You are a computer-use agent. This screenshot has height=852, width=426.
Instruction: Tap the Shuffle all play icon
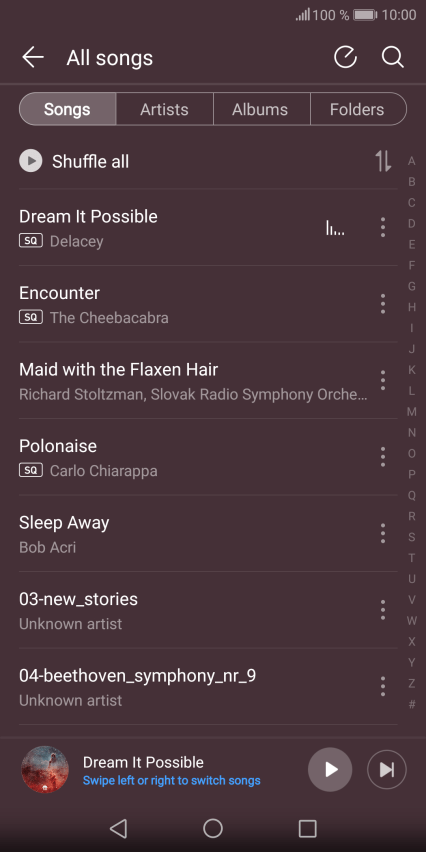(30, 161)
